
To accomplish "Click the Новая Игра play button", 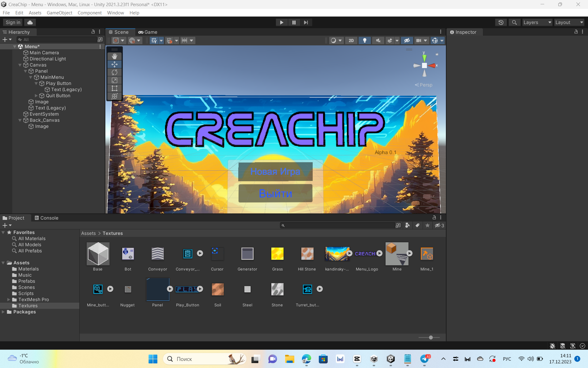I will [x=276, y=171].
